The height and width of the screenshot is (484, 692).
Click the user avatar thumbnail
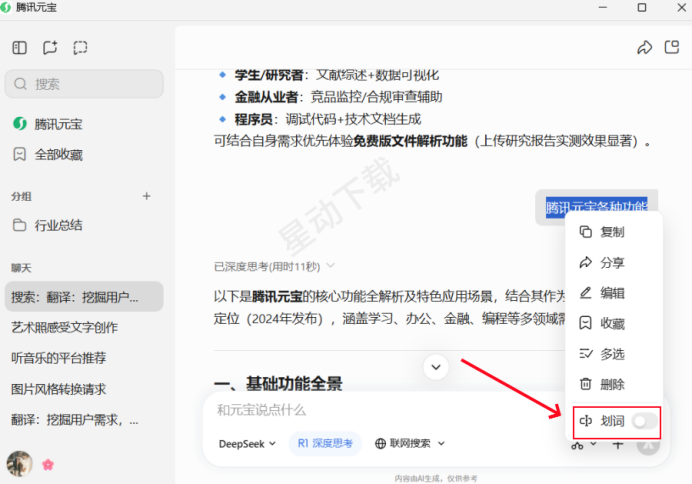pos(19,464)
